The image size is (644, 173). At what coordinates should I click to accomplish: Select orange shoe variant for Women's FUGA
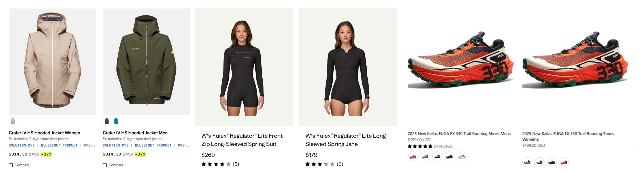[564, 162]
